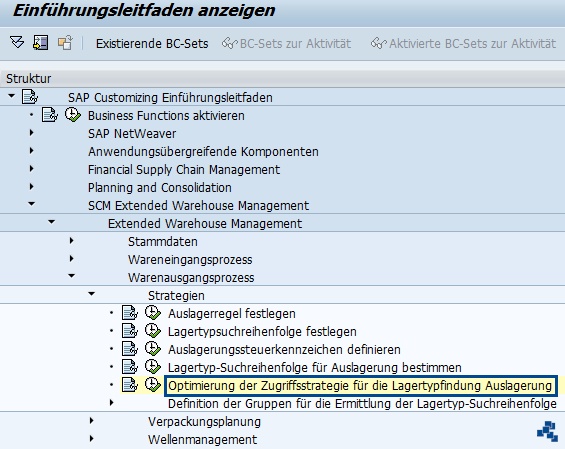Screen dimensions: 565x449
Task: Click the Struktur column header
Action: coord(282,78)
